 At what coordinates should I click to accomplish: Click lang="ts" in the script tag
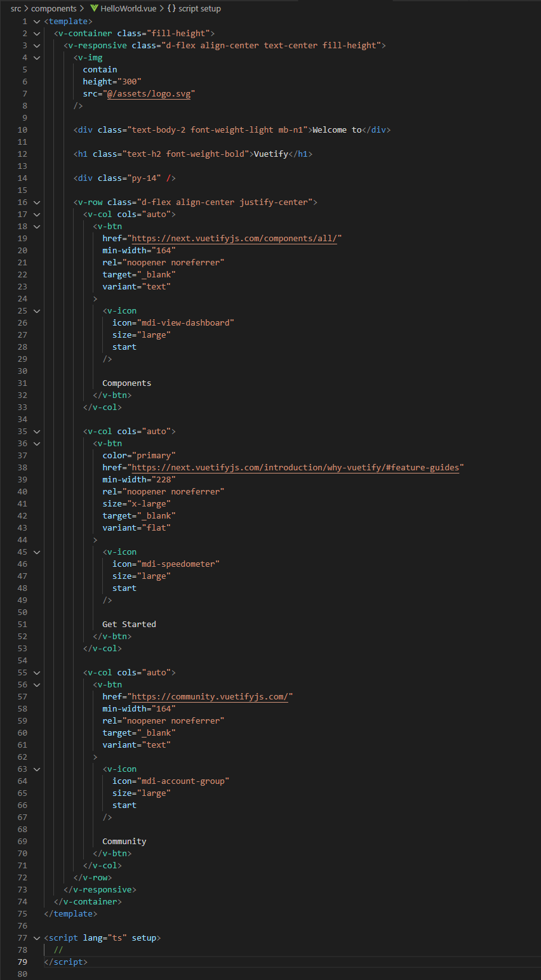[x=105, y=938]
